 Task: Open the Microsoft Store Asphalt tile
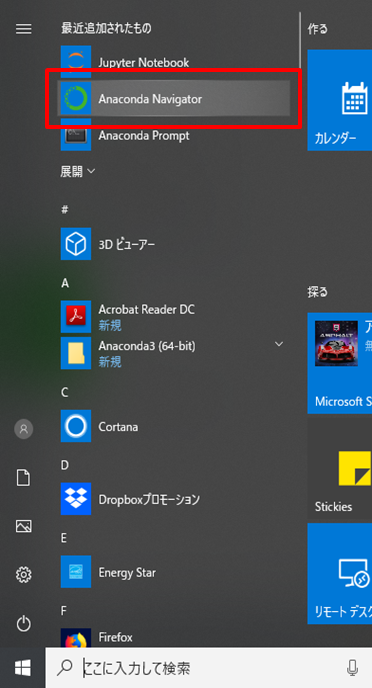[340, 363]
